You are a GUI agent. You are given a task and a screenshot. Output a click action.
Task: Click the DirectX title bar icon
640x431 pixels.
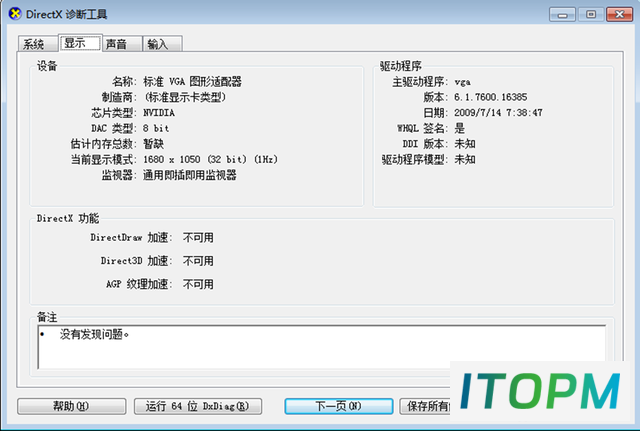click(x=15, y=14)
